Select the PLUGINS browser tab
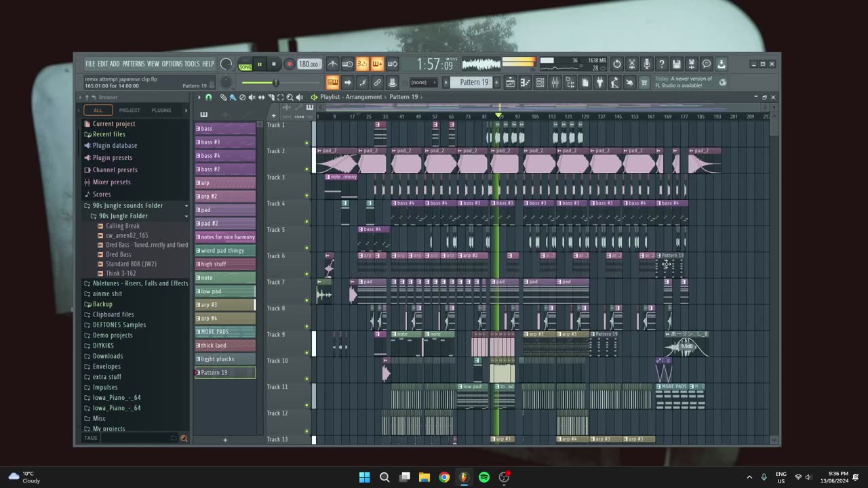Image resolution: width=868 pixels, height=488 pixels. [161, 110]
